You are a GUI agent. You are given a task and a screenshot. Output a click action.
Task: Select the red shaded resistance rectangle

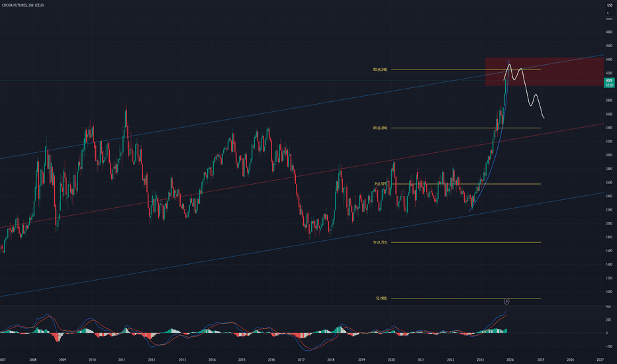point(544,71)
